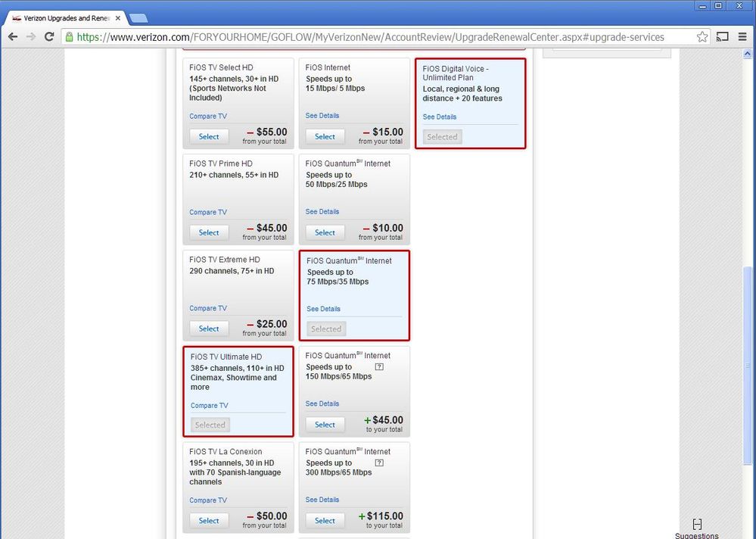Click the help icon beside 300 Mbps speeds

(x=379, y=463)
